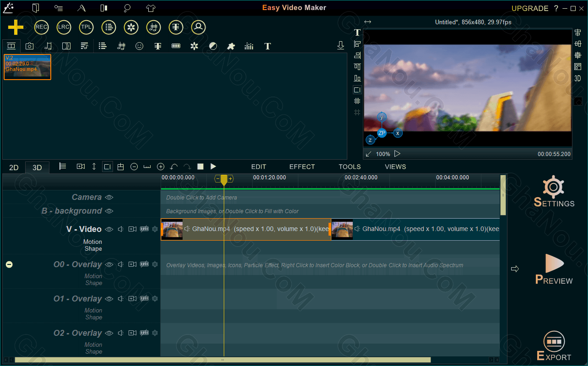Viewport: 588px width, 366px height.
Task: Click the play triangle in timeline toolbar
Action: click(213, 167)
